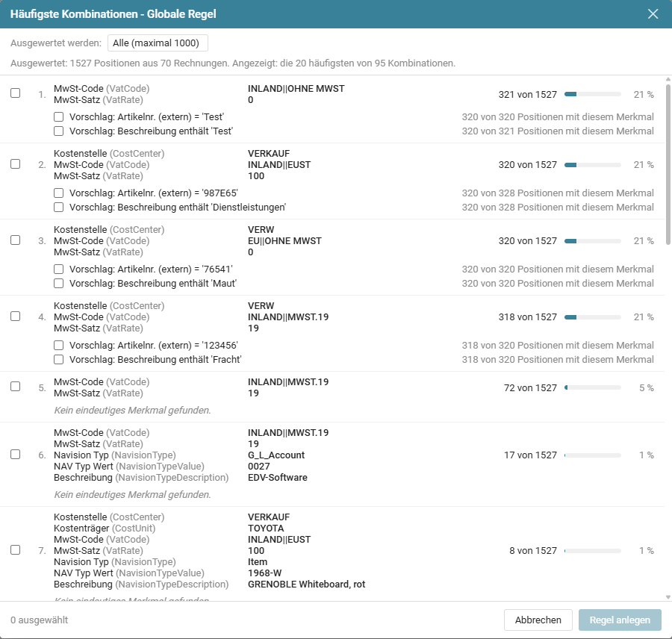Screen dimensions: 672x639
Task: Close the Häufigste Kombinationen dialog
Action: point(653,14)
